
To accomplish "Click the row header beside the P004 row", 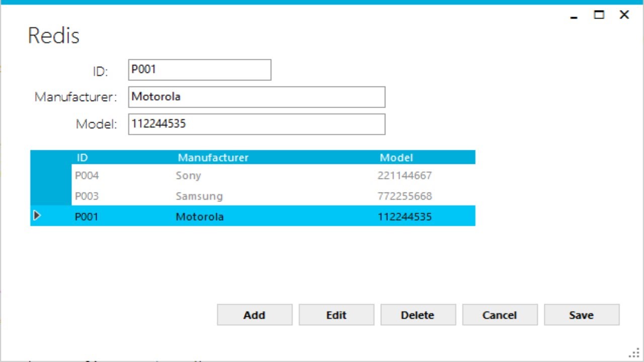I will click(x=51, y=175).
